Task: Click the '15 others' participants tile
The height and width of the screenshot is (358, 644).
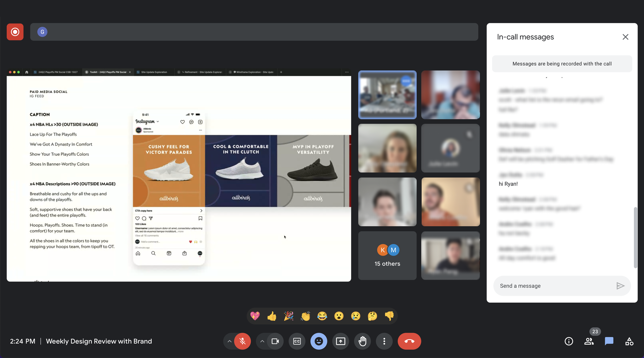Action: click(x=387, y=255)
